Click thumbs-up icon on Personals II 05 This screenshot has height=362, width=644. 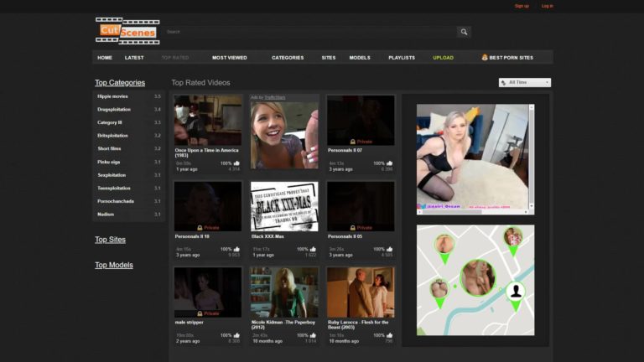tap(390, 249)
